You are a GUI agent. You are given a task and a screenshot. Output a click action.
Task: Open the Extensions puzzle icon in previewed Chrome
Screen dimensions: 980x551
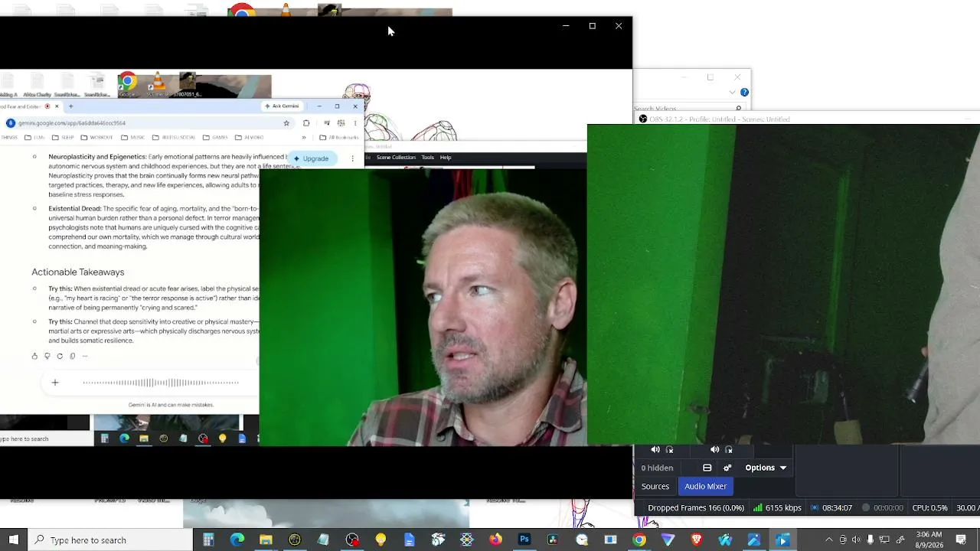click(306, 122)
